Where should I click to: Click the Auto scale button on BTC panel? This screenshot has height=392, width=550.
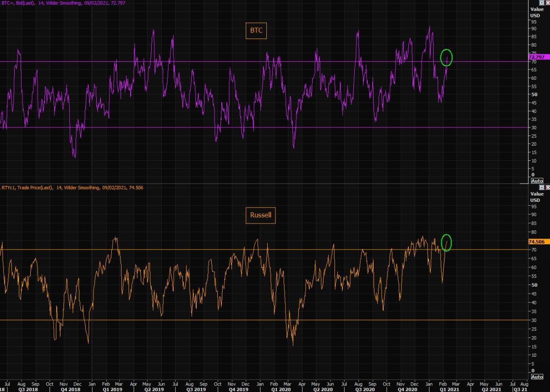tap(537, 181)
